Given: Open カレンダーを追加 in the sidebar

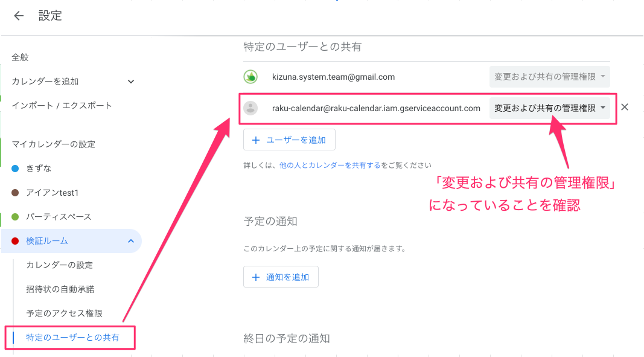Looking at the screenshot, I should coord(45,82).
